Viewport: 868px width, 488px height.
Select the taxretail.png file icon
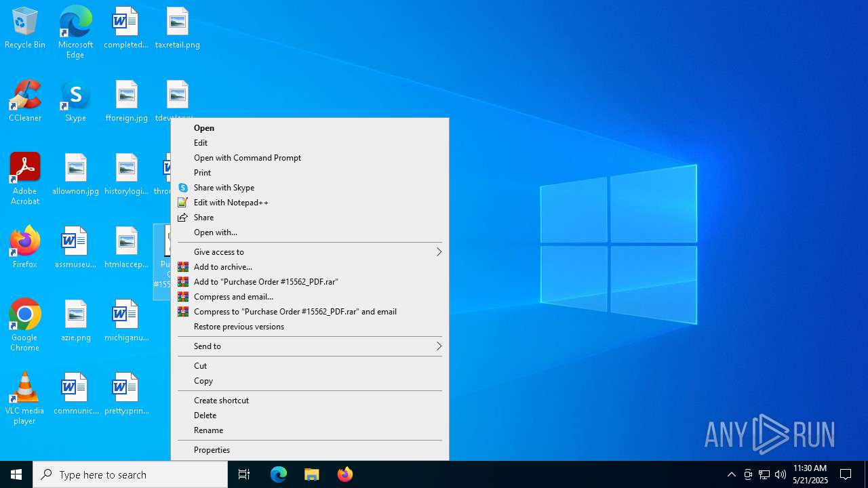click(177, 28)
